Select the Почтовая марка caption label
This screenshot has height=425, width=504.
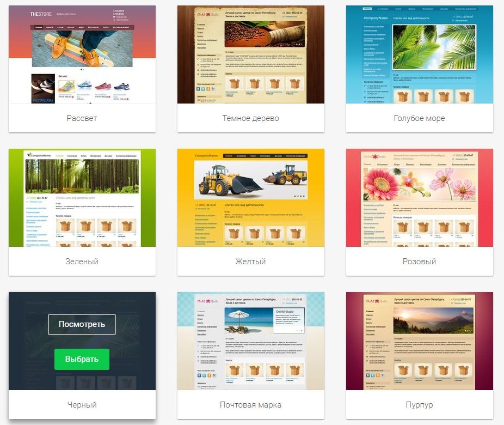(x=251, y=405)
